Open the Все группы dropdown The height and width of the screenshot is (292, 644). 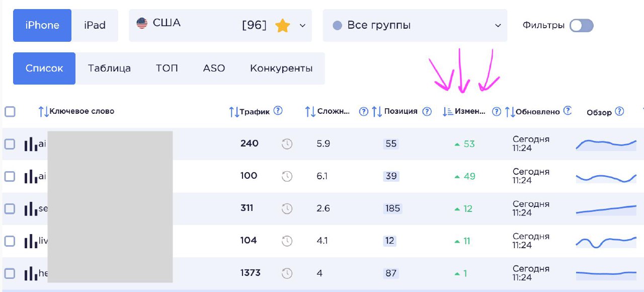click(x=415, y=25)
